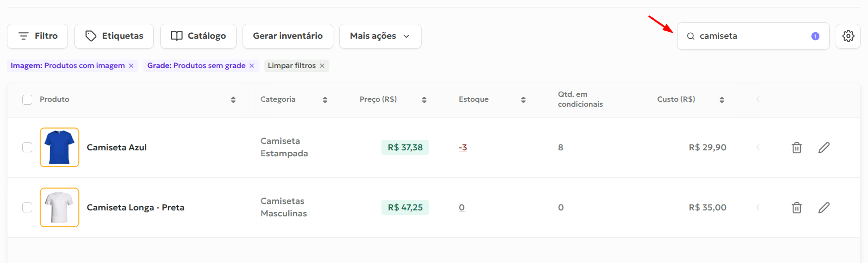Remove the Grade filter chip
Image resolution: width=868 pixels, height=263 pixels.
click(251, 66)
